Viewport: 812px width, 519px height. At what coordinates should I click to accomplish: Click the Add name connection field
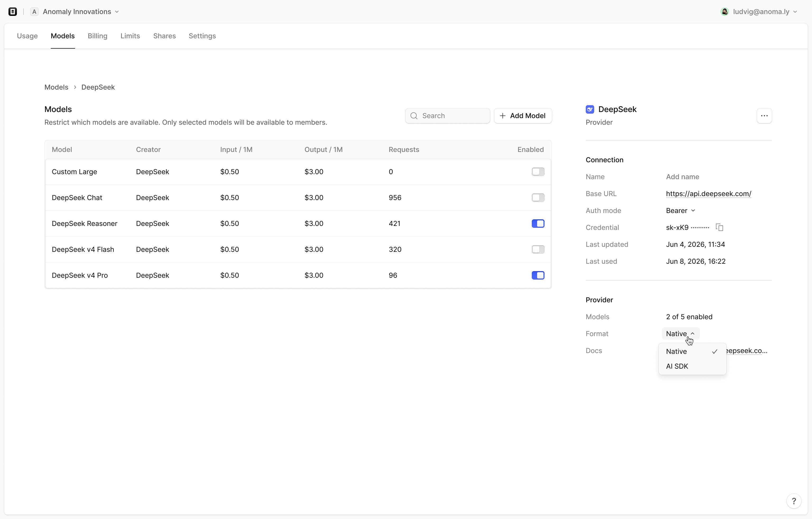click(682, 177)
